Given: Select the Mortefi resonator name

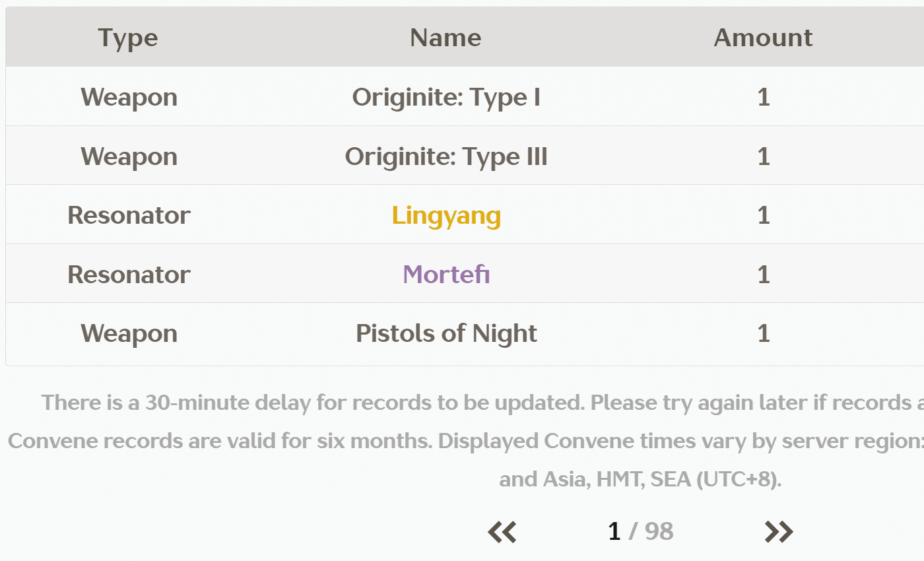Looking at the screenshot, I should (x=446, y=275).
